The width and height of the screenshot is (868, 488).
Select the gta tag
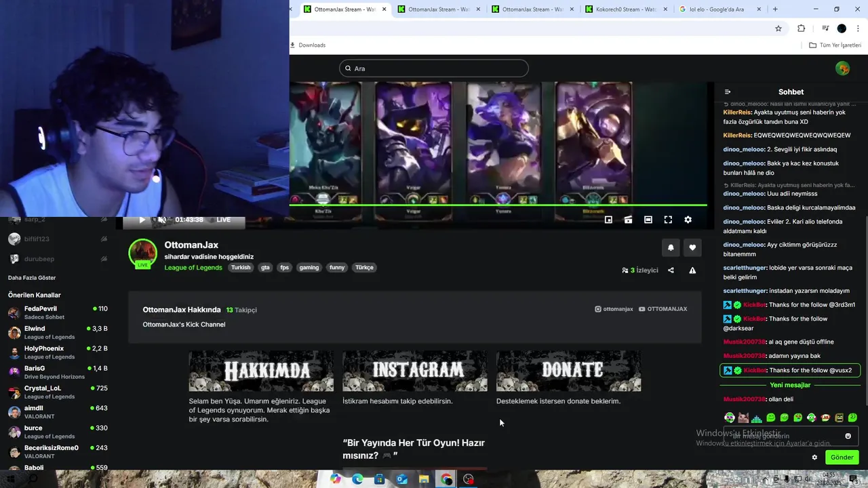pos(265,268)
